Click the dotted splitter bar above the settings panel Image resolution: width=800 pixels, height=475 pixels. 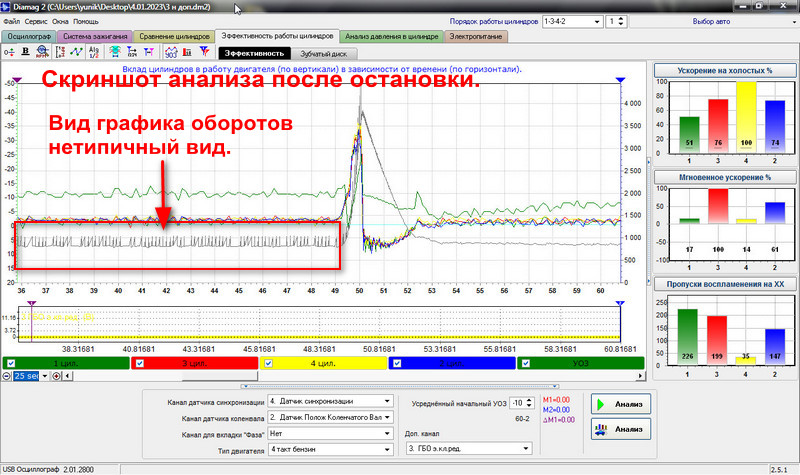click(399, 386)
